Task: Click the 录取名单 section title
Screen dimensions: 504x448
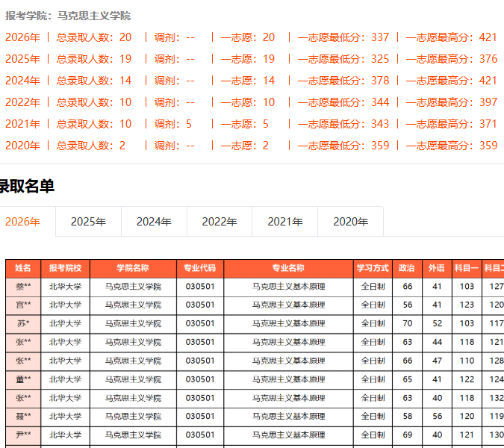Action: 27,186
